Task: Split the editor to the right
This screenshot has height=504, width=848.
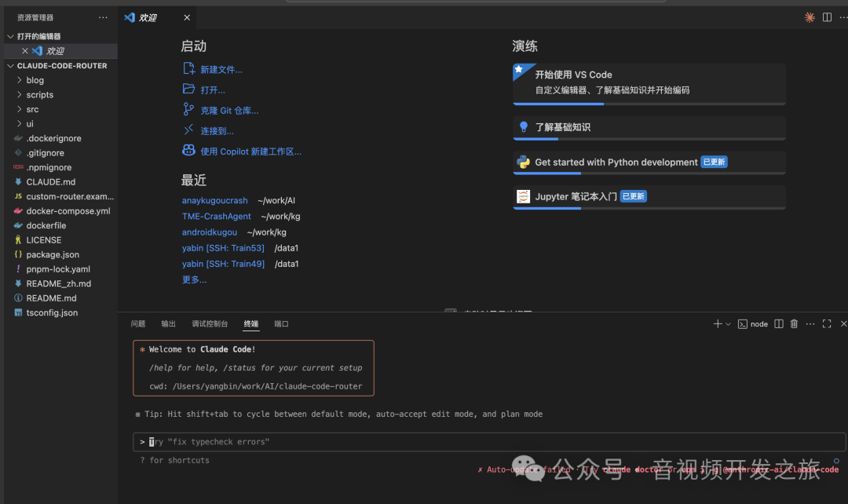Action: click(x=827, y=17)
